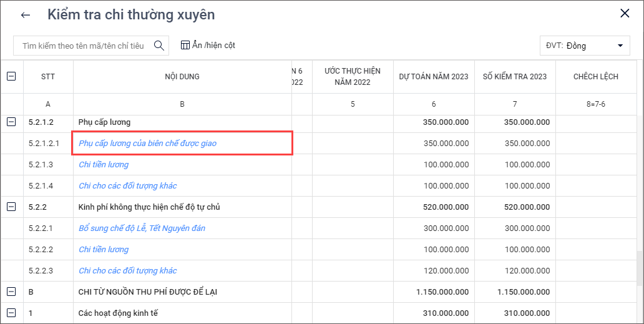Image resolution: width=644 pixels, height=324 pixels.
Task: Collapse section B Chi từ nguồn thu phí
Action: tap(11, 292)
